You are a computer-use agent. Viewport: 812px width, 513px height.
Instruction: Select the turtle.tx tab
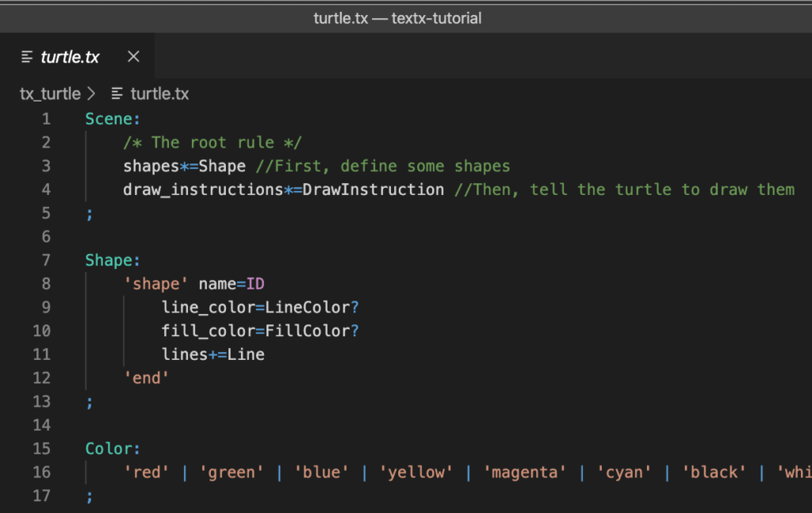pos(71,56)
